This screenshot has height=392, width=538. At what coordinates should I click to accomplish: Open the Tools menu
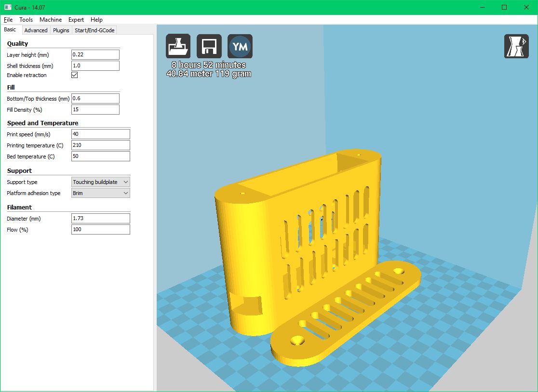pyautogui.click(x=26, y=20)
